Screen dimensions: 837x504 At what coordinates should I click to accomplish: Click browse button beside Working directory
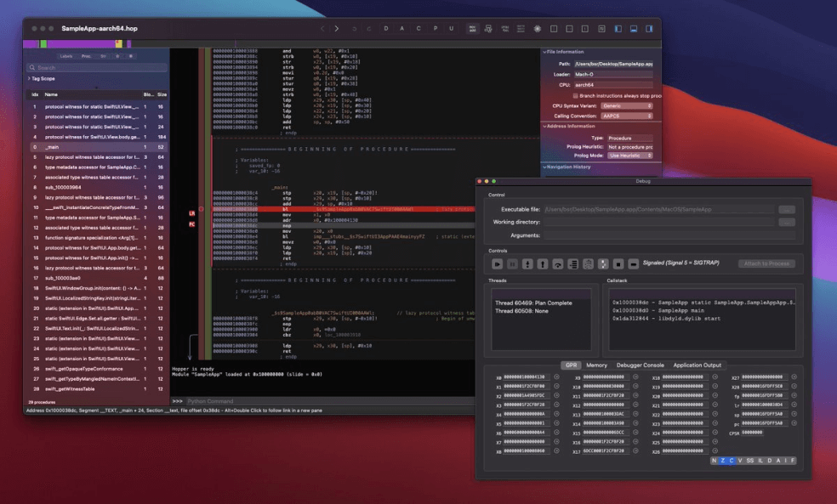pos(786,223)
